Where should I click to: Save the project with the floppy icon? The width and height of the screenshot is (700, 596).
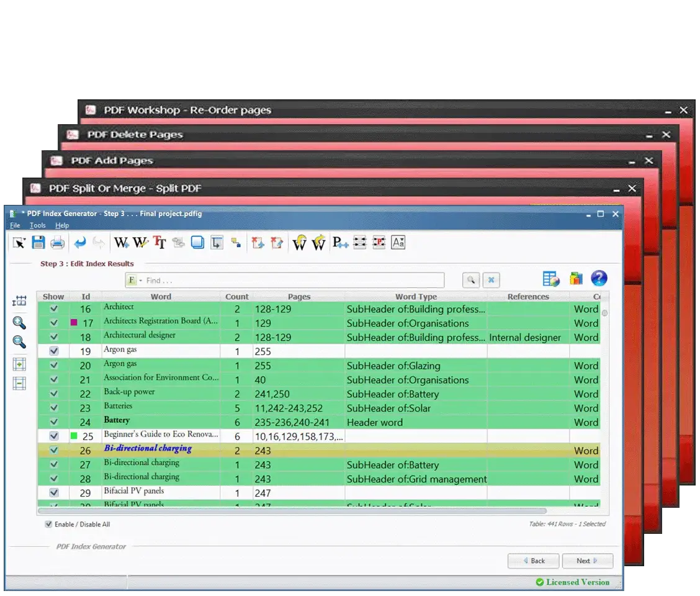pos(38,243)
